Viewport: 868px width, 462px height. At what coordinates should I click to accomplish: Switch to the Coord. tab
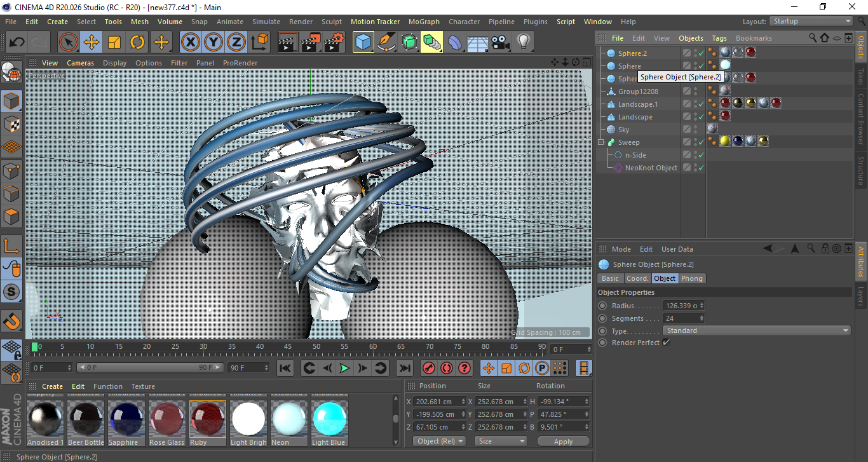click(637, 278)
